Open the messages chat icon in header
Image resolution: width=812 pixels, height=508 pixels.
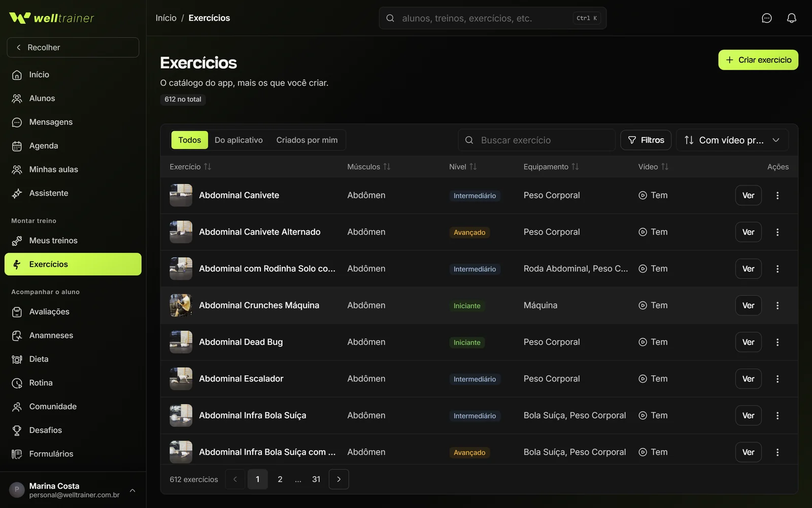point(767,18)
